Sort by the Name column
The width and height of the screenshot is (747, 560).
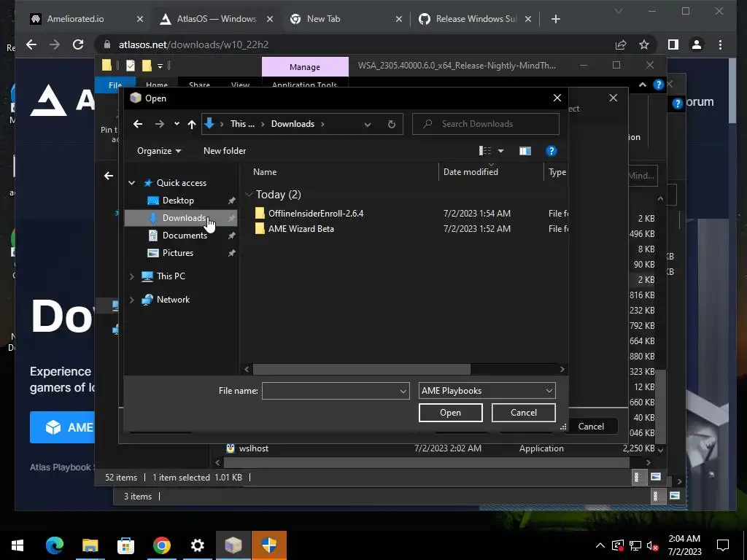point(265,172)
